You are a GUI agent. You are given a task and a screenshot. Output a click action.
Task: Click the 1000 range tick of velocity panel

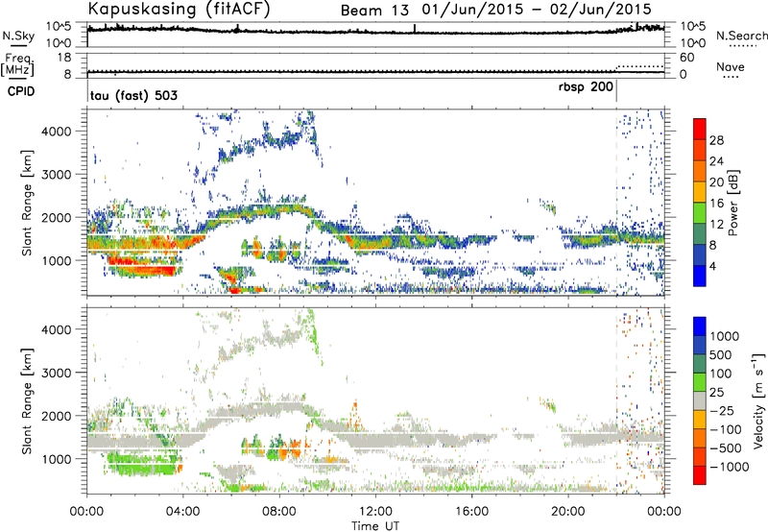coord(56,459)
